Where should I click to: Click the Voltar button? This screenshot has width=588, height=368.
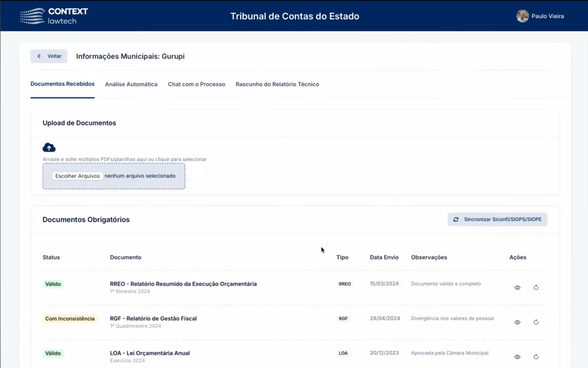pos(48,56)
